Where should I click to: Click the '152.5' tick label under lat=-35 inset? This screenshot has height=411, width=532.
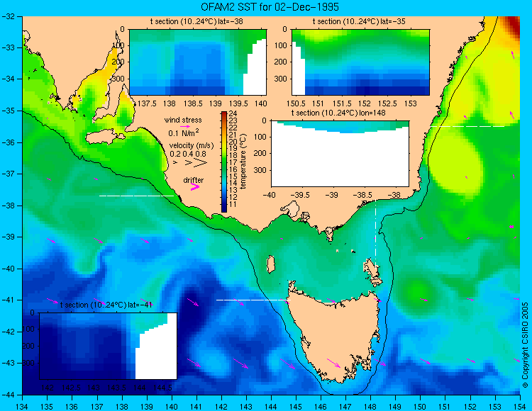387,103
